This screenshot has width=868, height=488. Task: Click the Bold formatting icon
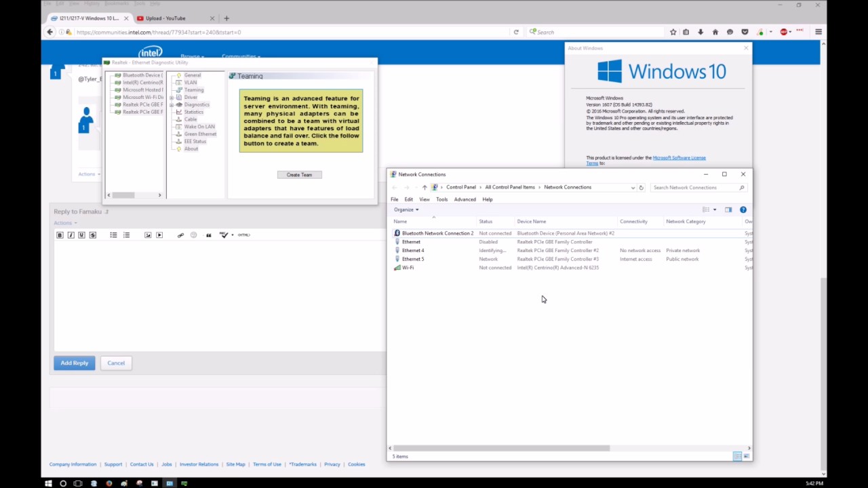point(60,235)
